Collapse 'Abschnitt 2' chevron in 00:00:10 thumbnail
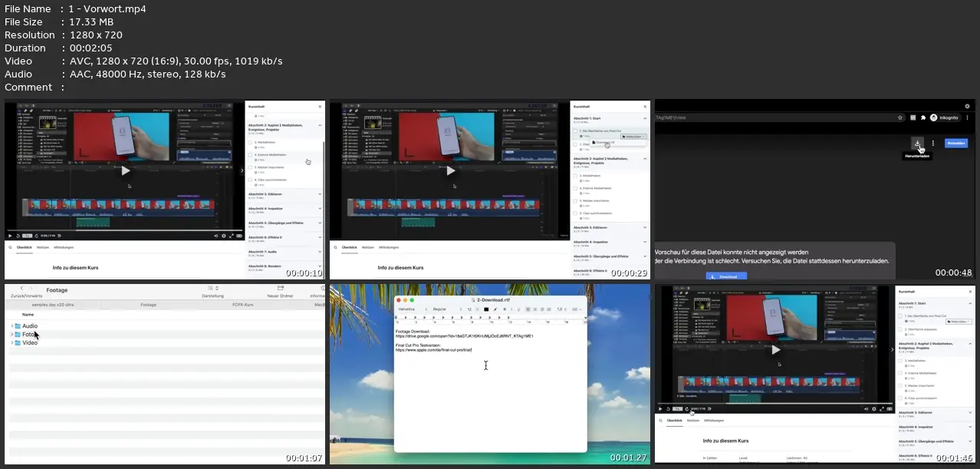 320,125
